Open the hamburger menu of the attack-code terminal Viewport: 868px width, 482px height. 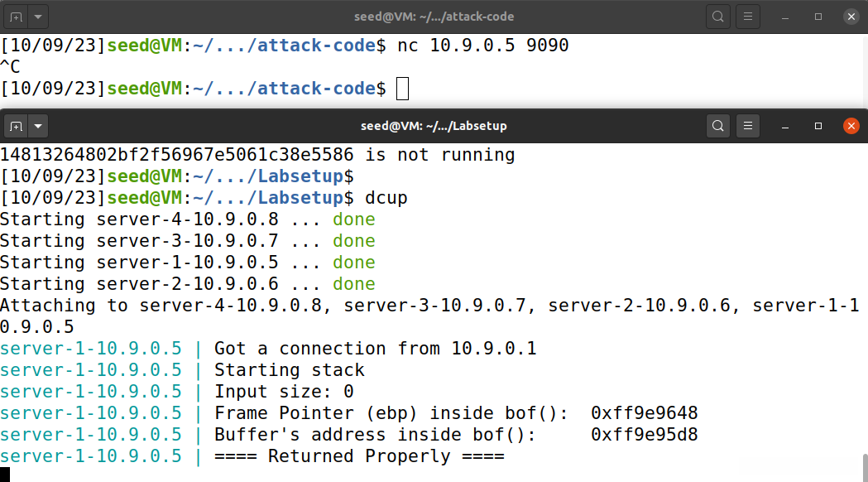[748, 17]
